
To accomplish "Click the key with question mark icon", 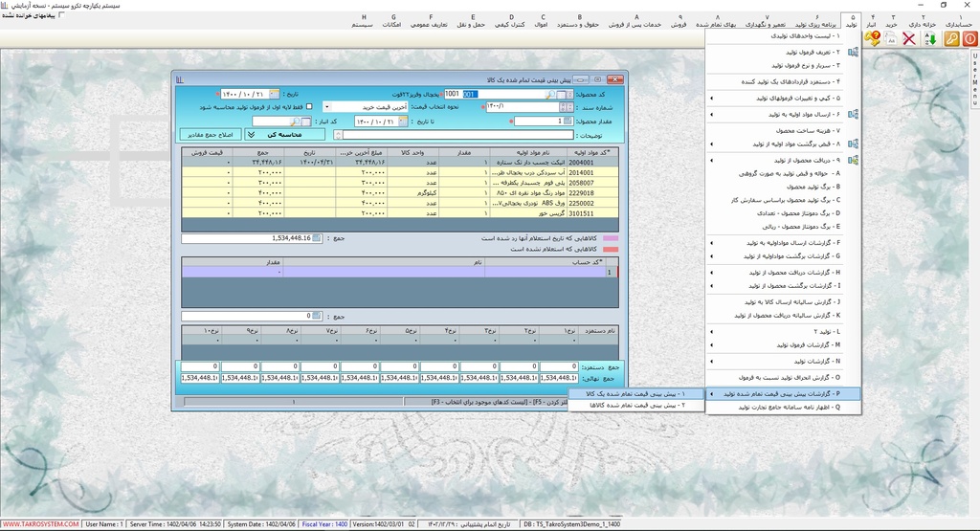I will tap(872, 39).
